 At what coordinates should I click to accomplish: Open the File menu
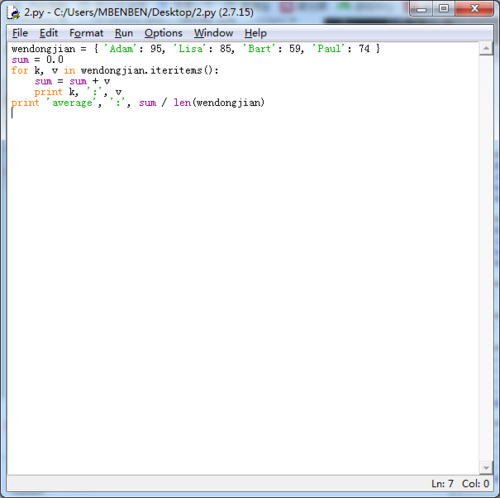point(20,33)
